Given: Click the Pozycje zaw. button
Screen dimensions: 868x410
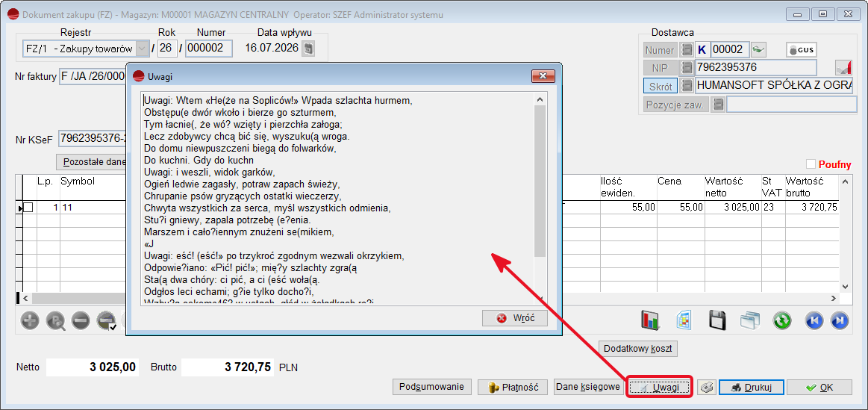Looking at the screenshot, I should click(x=676, y=104).
